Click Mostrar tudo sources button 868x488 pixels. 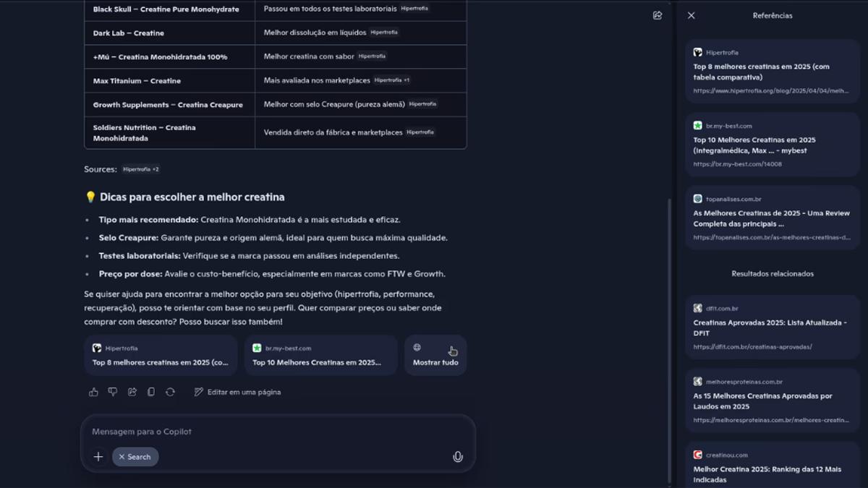coord(435,355)
